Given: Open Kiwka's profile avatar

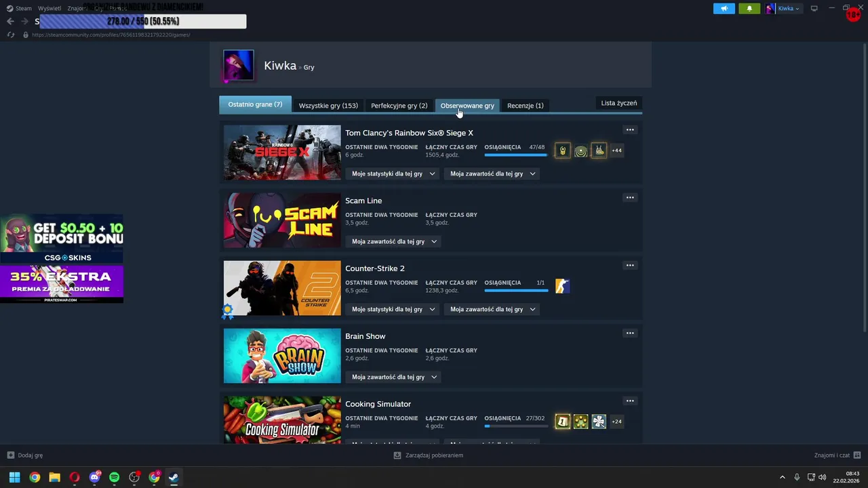Looking at the screenshot, I should [x=239, y=65].
